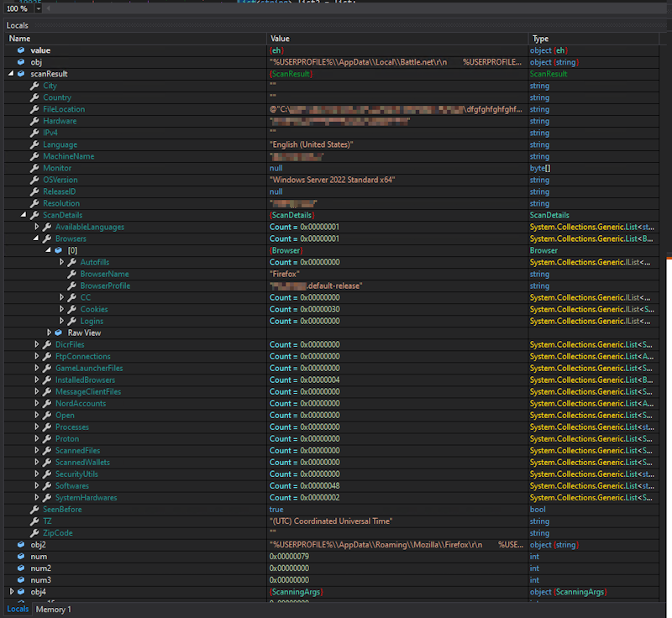
Task: Click the Language property wrench icon
Action: click(34, 144)
